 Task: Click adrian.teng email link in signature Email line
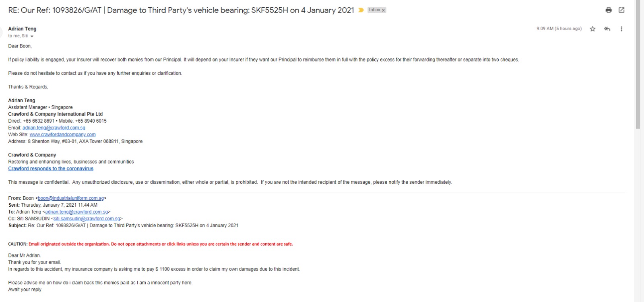(54, 128)
